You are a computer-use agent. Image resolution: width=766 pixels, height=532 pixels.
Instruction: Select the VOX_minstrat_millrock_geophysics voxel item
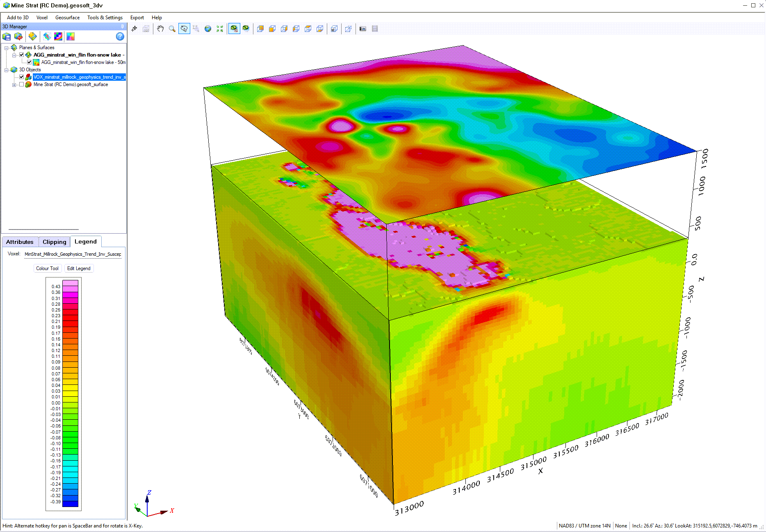click(79, 77)
